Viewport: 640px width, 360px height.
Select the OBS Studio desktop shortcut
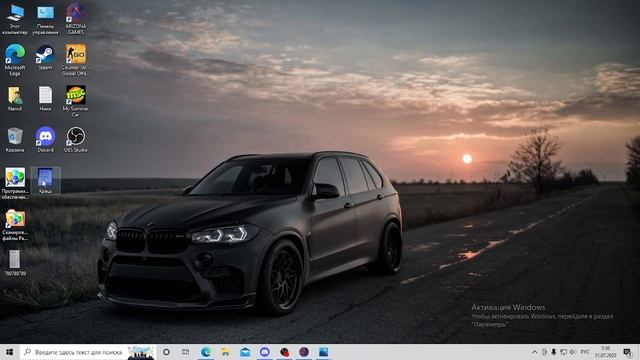click(76, 140)
